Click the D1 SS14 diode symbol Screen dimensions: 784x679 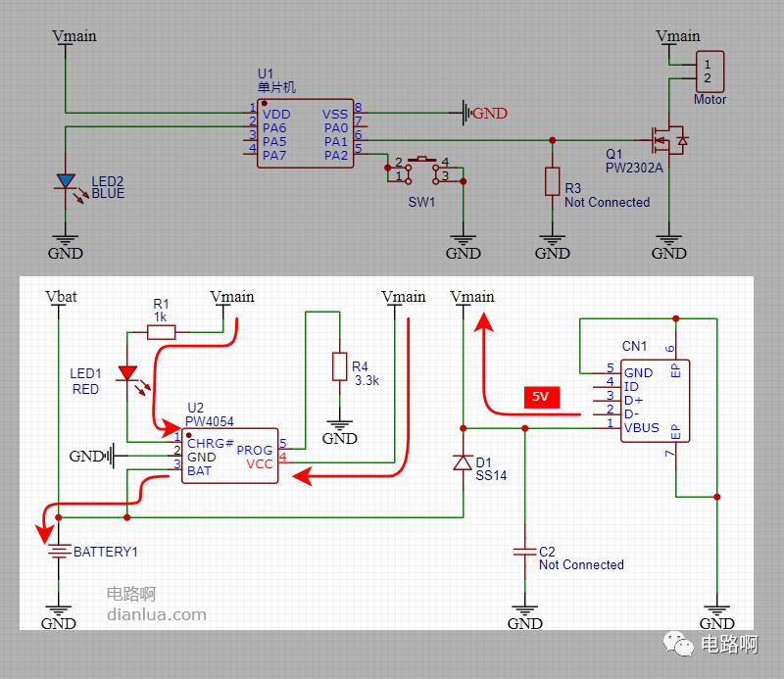click(463, 462)
